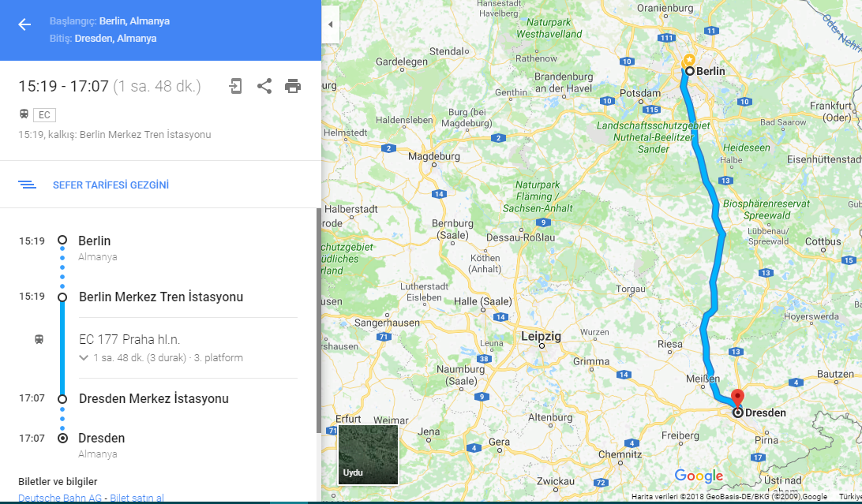Click the share route icon
The height and width of the screenshot is (504, 862).
pyautogui.click(x=264, y=86)
